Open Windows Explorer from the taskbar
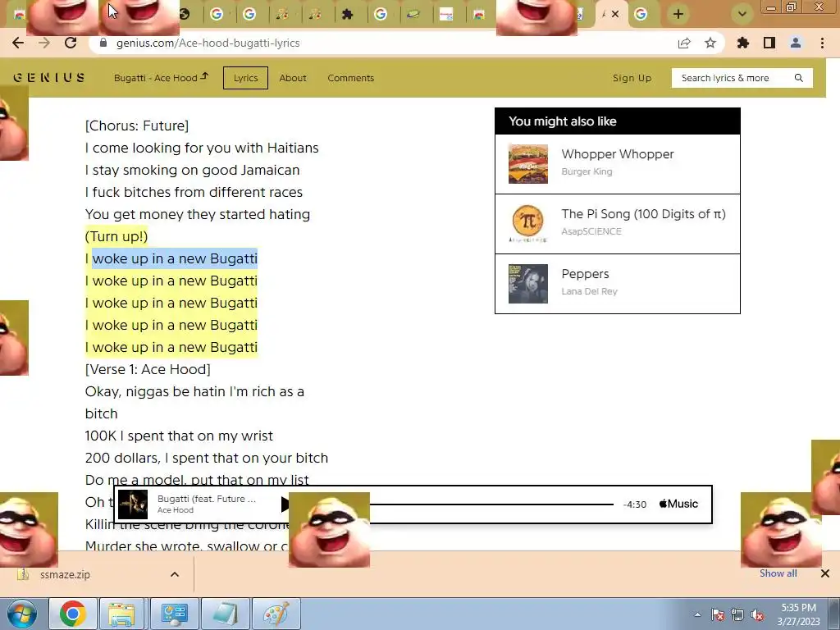 click(121, 614)
